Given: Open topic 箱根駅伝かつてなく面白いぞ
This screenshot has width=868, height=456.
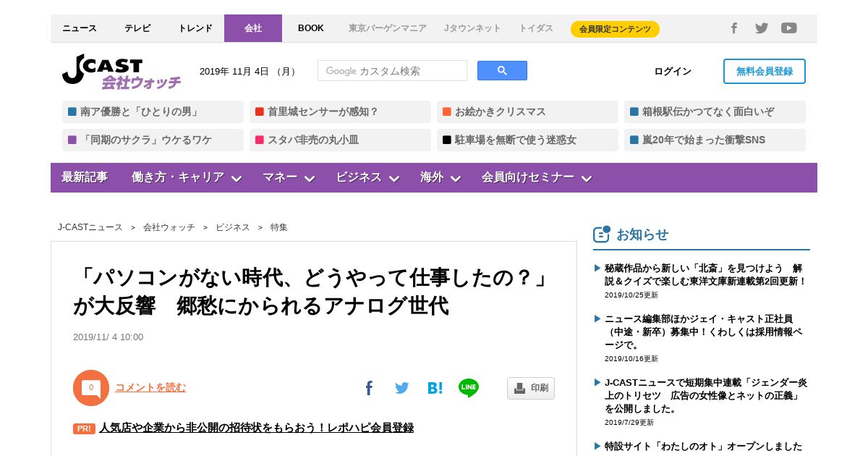Looking at the screenshot, I should click(715, 111).
